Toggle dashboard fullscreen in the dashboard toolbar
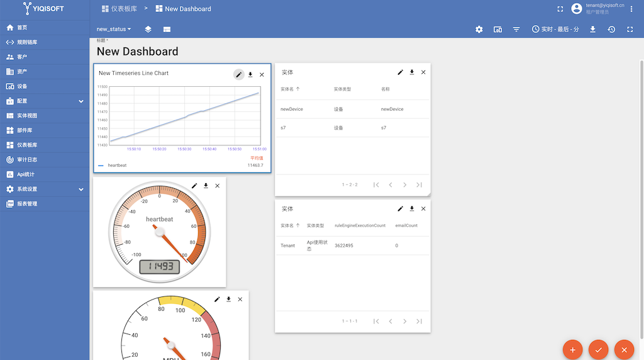Viewport: 644px width, 360px height. tap(630, 30)
